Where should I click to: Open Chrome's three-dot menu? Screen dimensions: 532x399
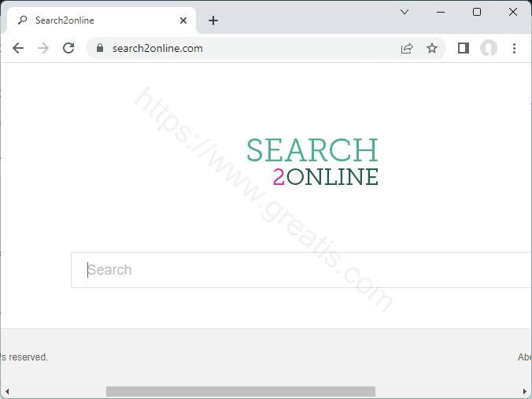pyautogui.click(x=514, y=48)
